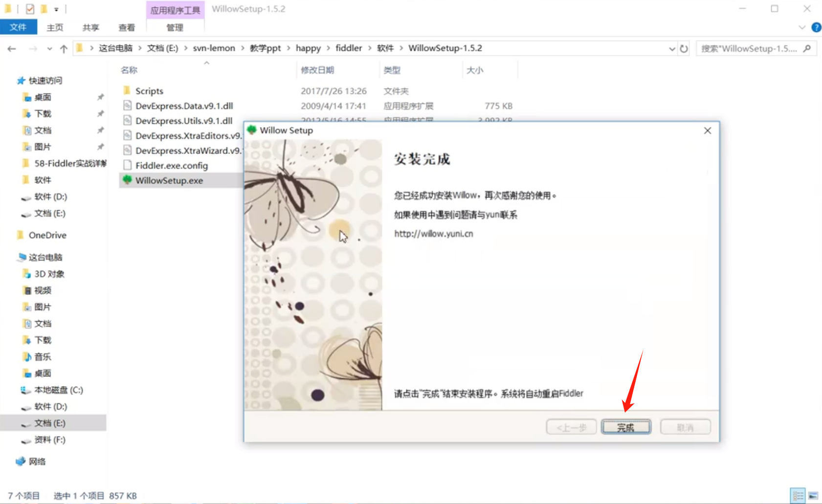The width and height of the screenshot is (822, 504).
Task: Open the 文件 ribbon menu
Action: point(18,27)
